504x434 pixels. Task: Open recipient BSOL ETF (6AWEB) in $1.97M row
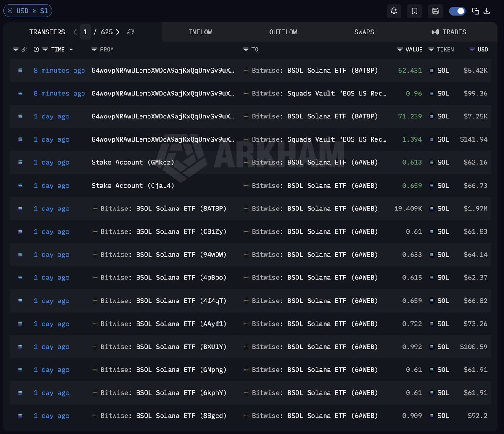click(315, 208)
